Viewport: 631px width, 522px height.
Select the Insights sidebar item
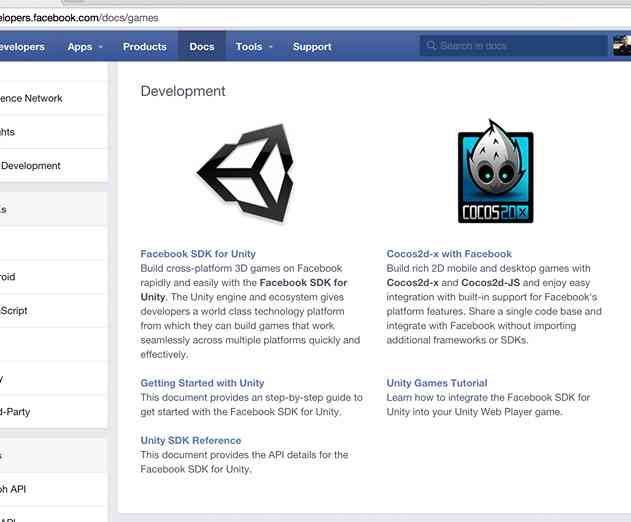click(54, 132)
